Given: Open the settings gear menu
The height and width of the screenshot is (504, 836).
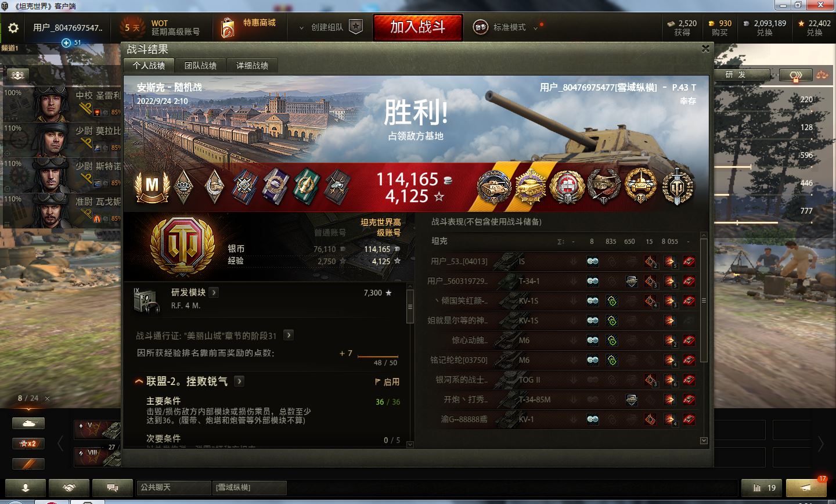Looking at the screenshot, I should 13,28.
